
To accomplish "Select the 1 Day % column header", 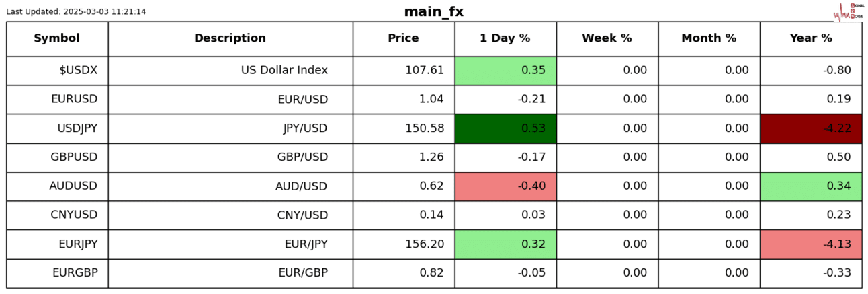I will (505, 39).
